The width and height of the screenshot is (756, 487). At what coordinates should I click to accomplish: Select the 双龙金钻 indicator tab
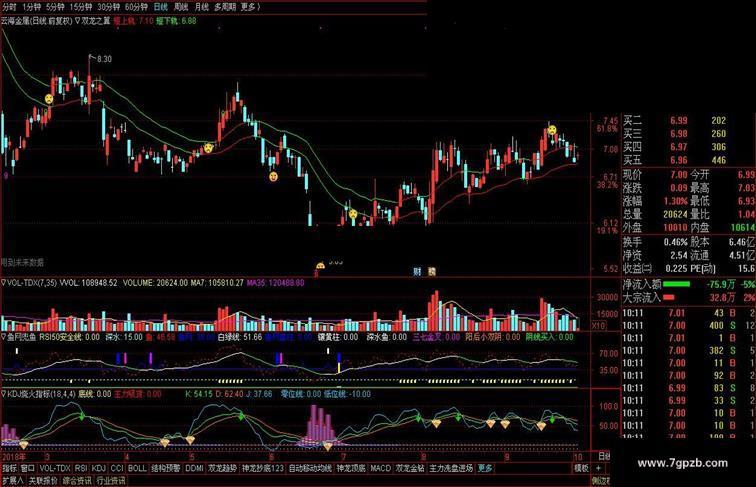tap(410, 468)
